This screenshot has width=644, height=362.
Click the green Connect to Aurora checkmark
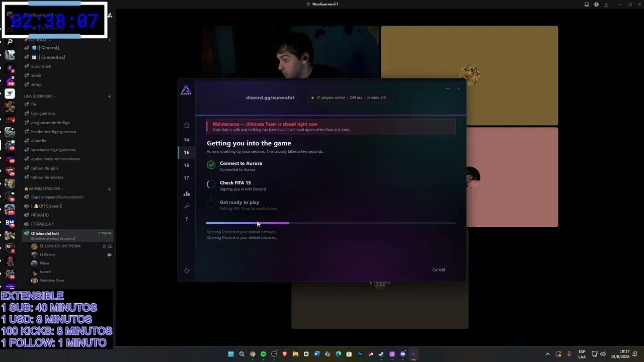tap(211, 164)
